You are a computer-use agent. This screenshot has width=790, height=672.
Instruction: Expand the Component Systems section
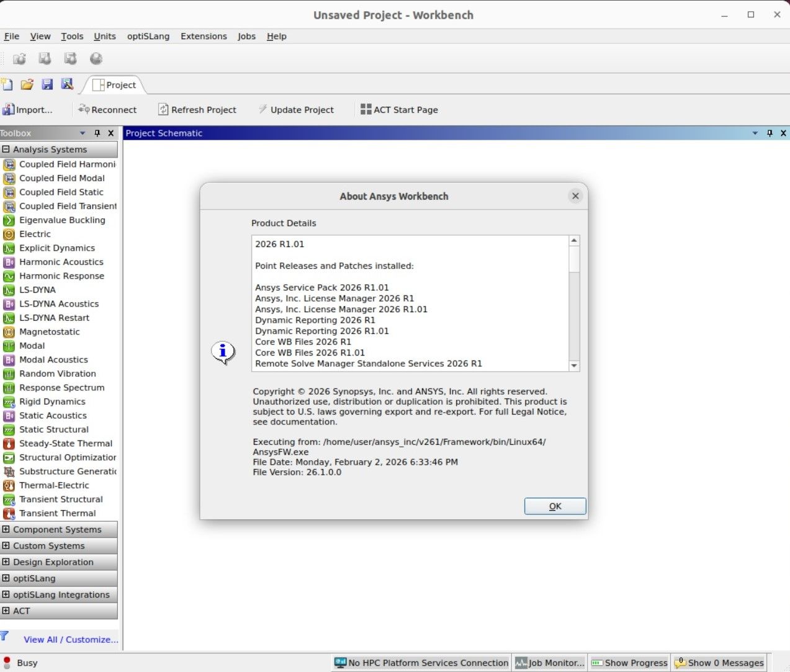[6, 529]
